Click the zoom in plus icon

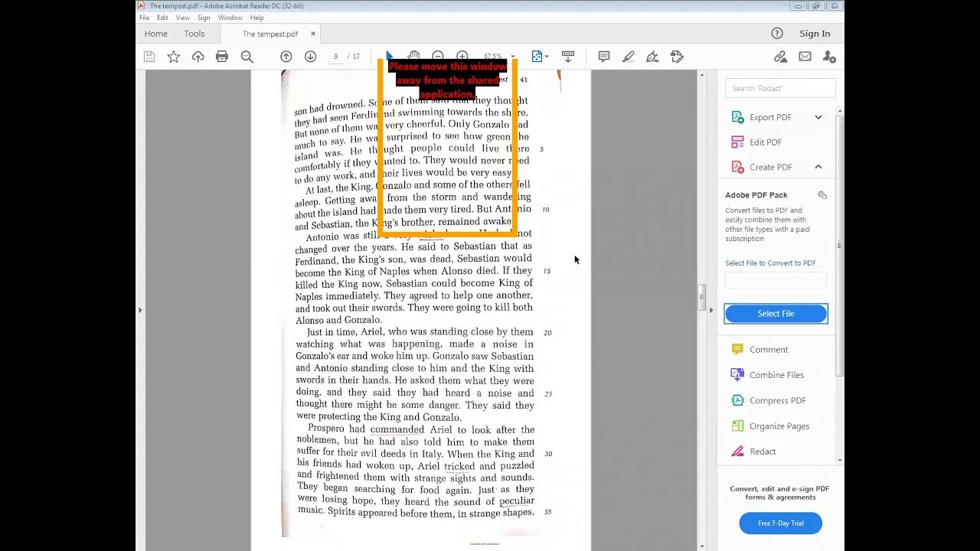pyautogui.click(x=462, y=56)
